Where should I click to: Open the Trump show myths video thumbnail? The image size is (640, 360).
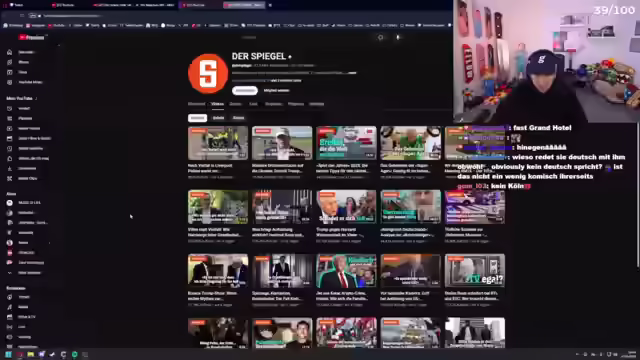pos(218,271)
